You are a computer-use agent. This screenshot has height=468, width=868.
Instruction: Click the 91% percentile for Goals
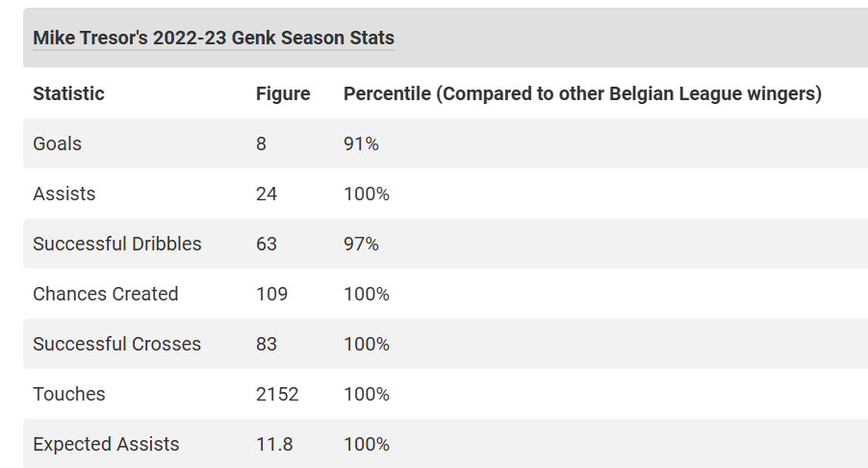tap(361, 143)
